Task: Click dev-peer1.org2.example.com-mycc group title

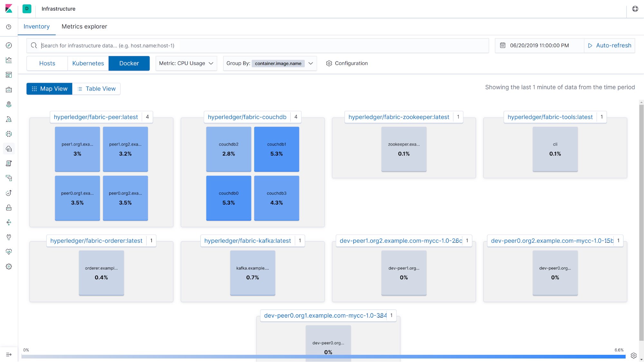Action: coord(401,241)
